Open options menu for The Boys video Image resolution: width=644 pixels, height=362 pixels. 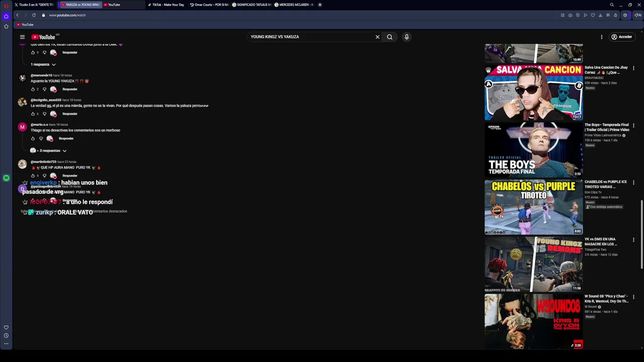click(x=633, y=125)
